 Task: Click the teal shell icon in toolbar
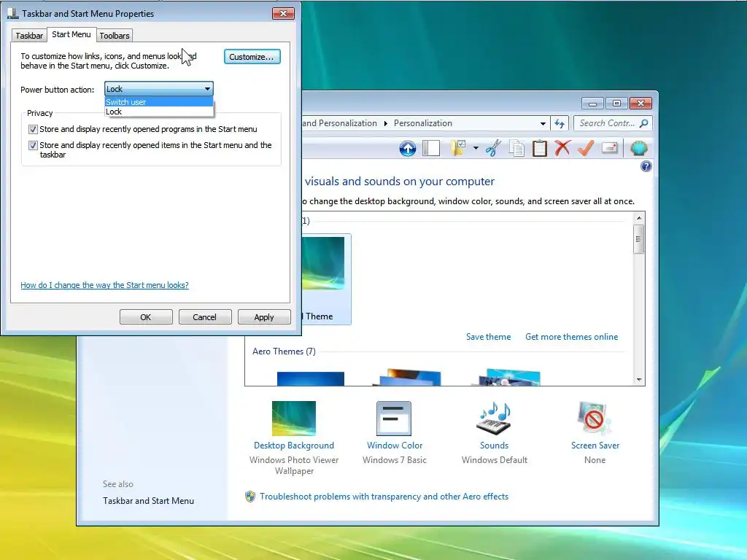click(638, 148)
